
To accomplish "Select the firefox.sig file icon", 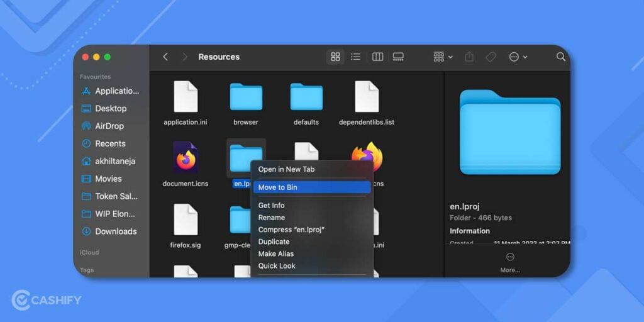I will (x=186, y=219).
